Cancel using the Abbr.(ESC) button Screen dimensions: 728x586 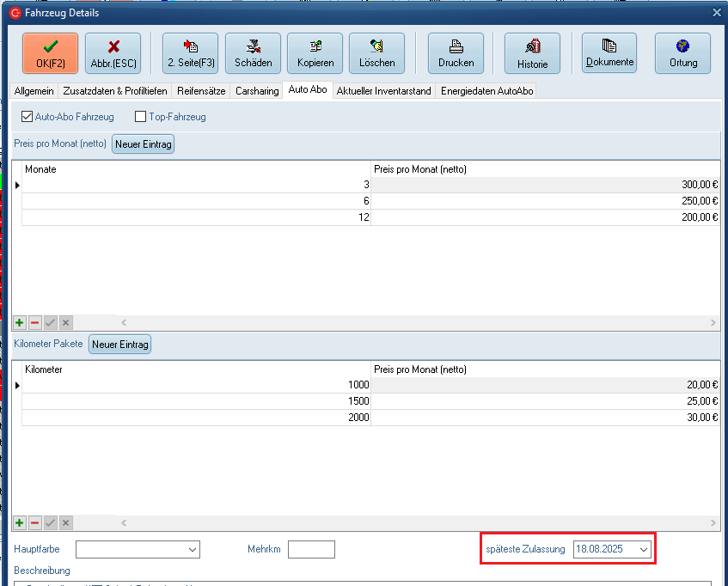[113, 52]
